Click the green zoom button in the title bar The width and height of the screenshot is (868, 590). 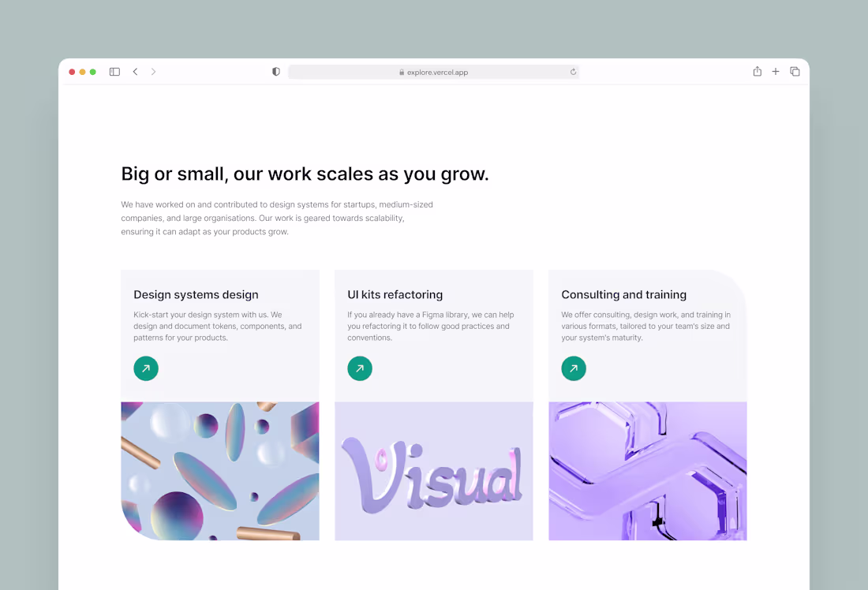tap(92, 71)
